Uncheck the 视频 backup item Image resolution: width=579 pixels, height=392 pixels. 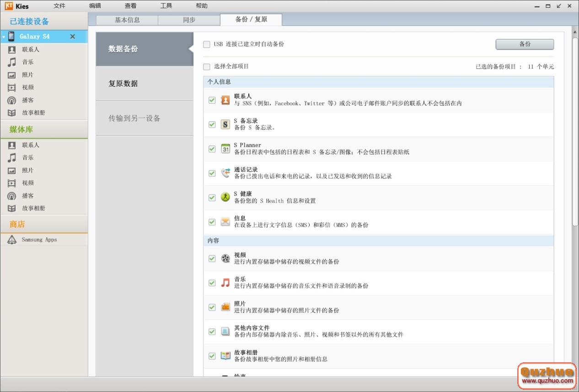point(212,258)
